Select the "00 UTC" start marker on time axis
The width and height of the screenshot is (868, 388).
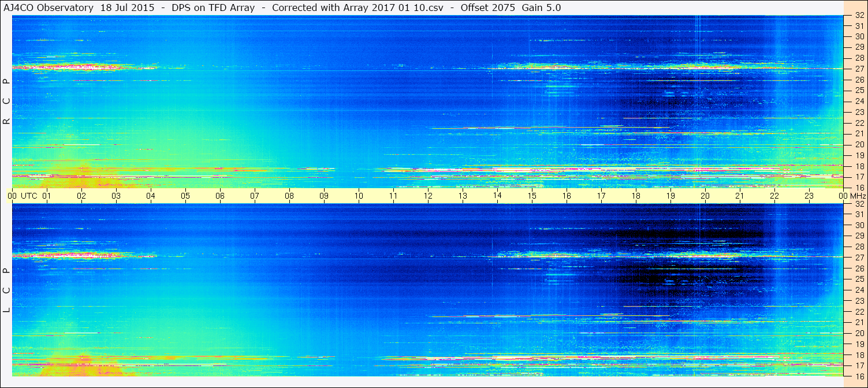(x=23, y=196)
